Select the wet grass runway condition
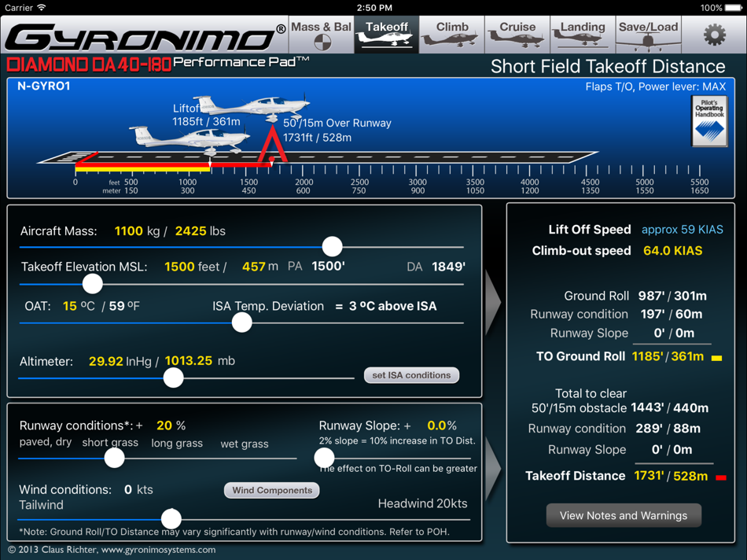Viewport: 747px width, 560px height. coord(245,444)
